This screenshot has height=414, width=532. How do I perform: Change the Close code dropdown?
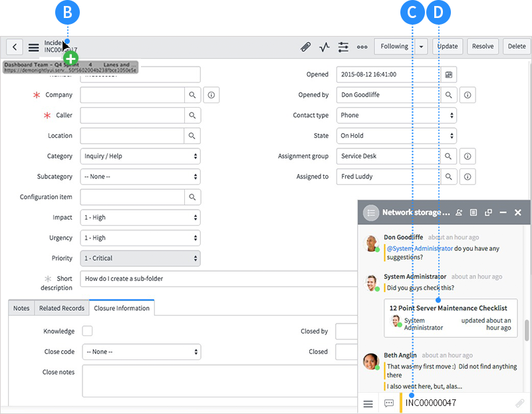point(140,351)
